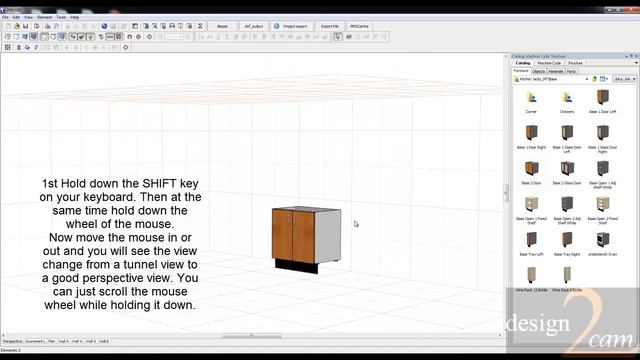Switch to the Structure tab
The height and width of the screenshot is (360, 640).
(x=575, y=63)
